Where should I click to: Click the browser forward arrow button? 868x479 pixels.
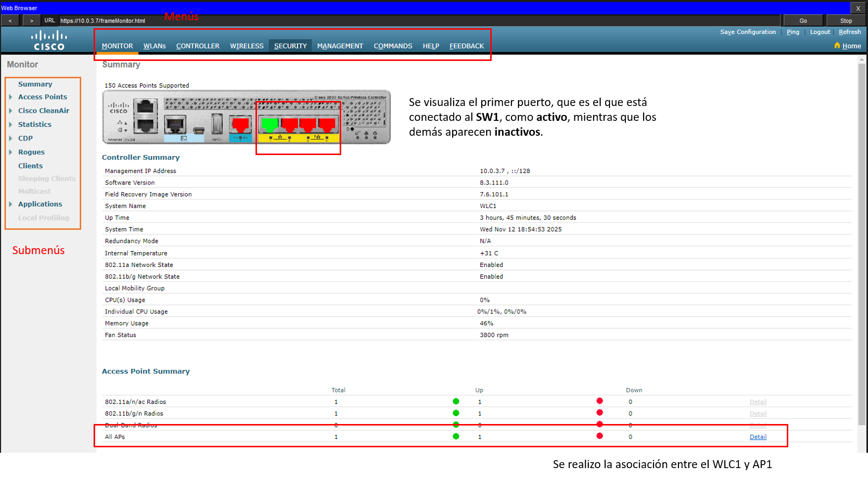32,21
